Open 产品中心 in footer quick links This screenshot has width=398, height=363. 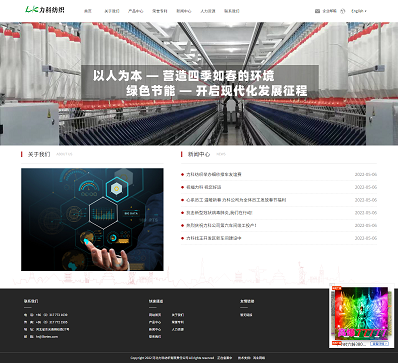click(x=155, y=322)
